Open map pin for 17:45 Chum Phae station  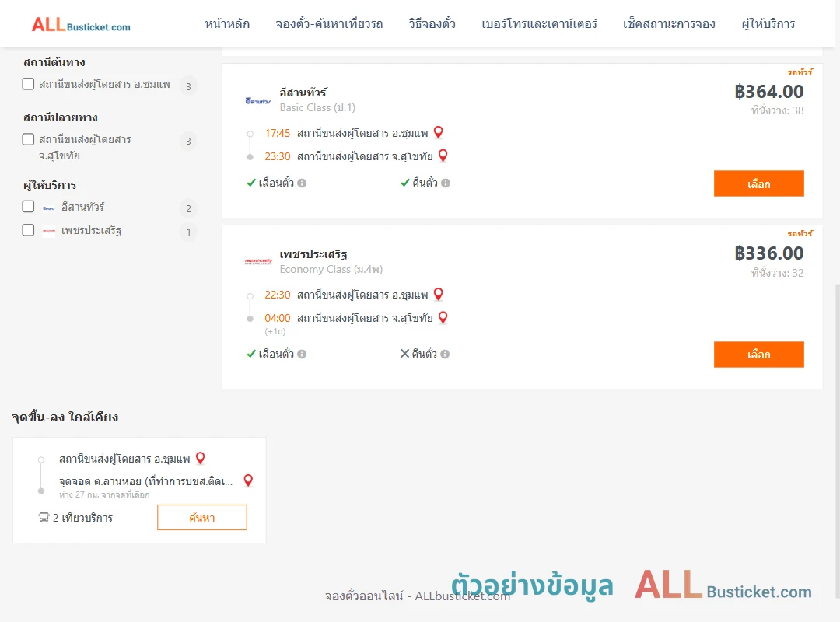pyautogui.click(x=438, y=132)
